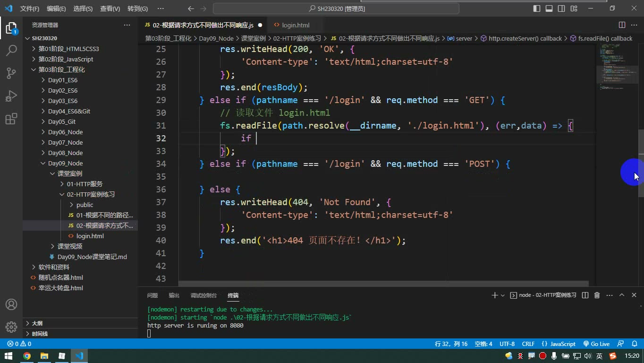Image resolution: width=644 pixels, height=363 pixels.
Task: Toggle the primary sidebar layout button
Action: coord(537,9)
